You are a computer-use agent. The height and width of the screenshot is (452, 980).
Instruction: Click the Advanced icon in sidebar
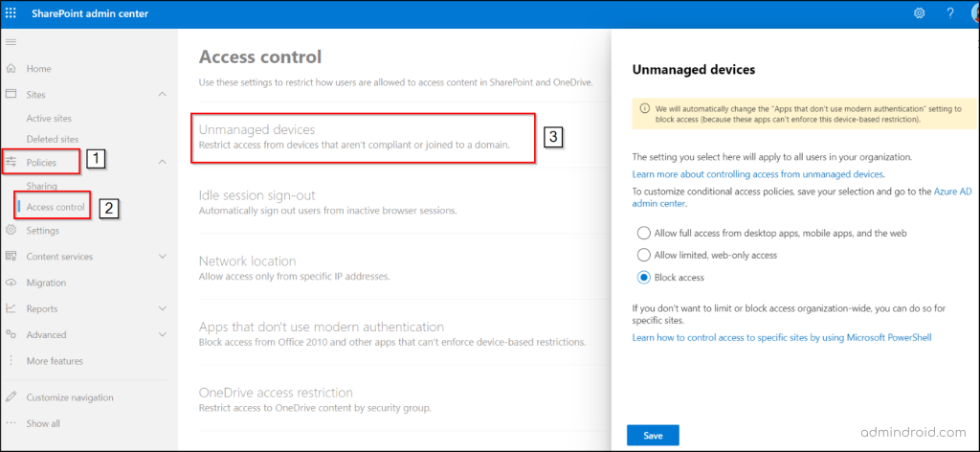tap(11, 334)
